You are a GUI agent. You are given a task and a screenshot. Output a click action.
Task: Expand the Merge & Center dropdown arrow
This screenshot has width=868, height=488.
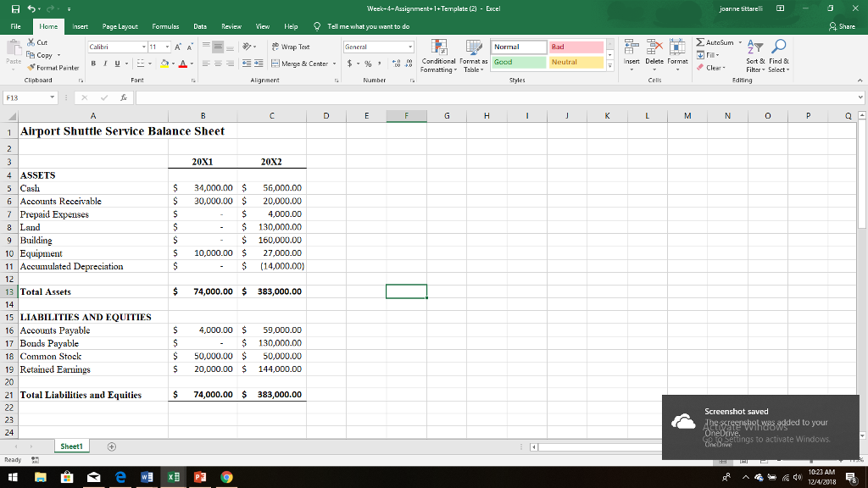pyautogui.click(x=334, y=64)
